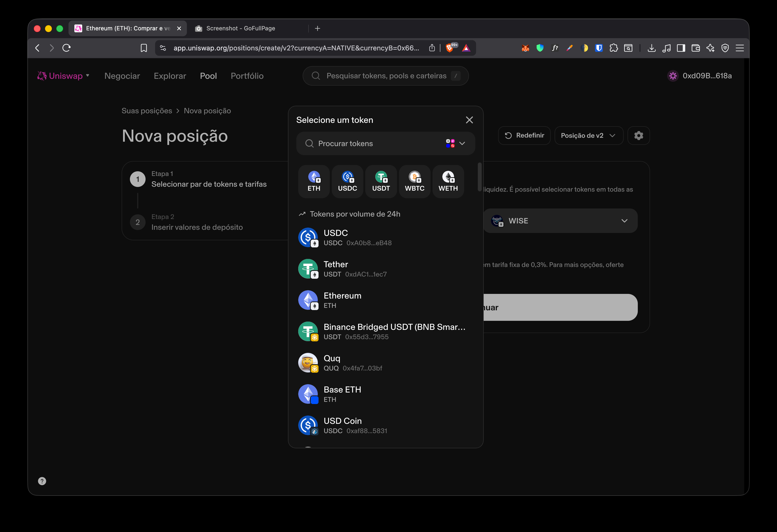Go back in browser history
Image resolution: width=777 pixels, height=532 pixels.
point(37,48)
